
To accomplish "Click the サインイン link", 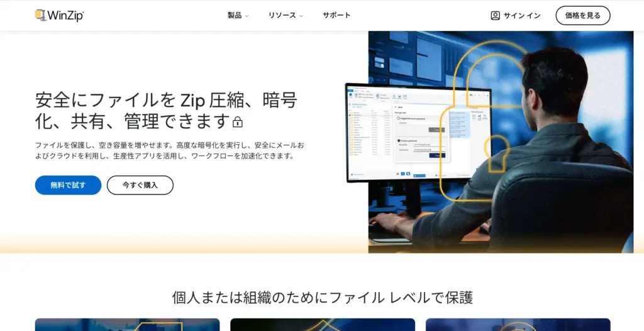I will pos(521,16).
